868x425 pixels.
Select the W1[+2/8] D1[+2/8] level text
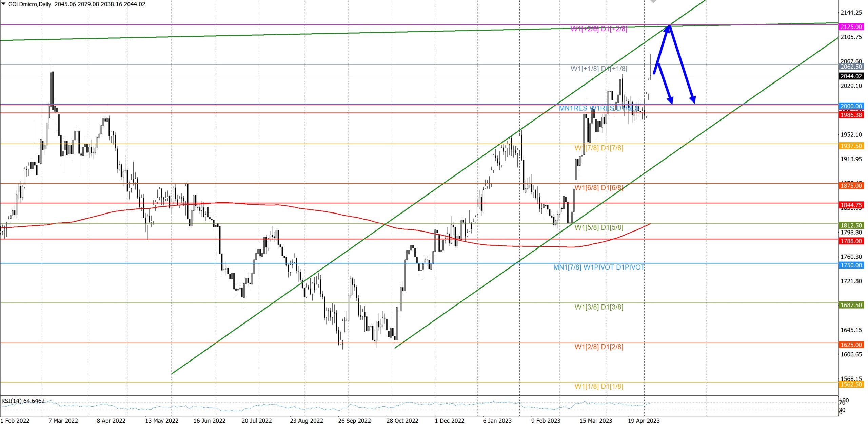[599, 29]
